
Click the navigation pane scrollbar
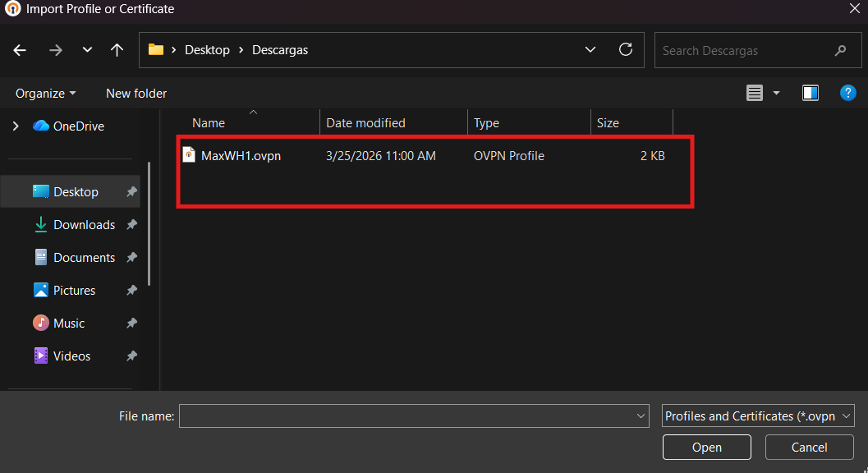point(149,222)
